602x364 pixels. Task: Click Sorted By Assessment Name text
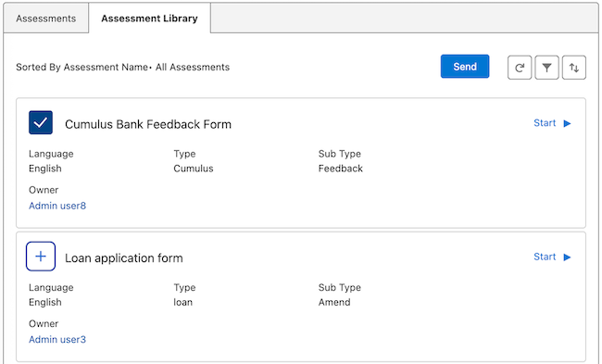[82, 68]
